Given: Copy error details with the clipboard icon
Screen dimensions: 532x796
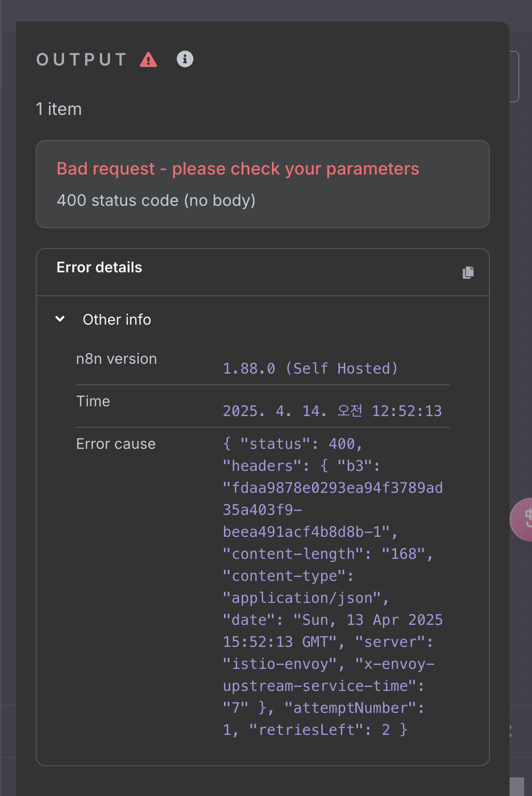Looking at the screenshot, I should point(468,272).
